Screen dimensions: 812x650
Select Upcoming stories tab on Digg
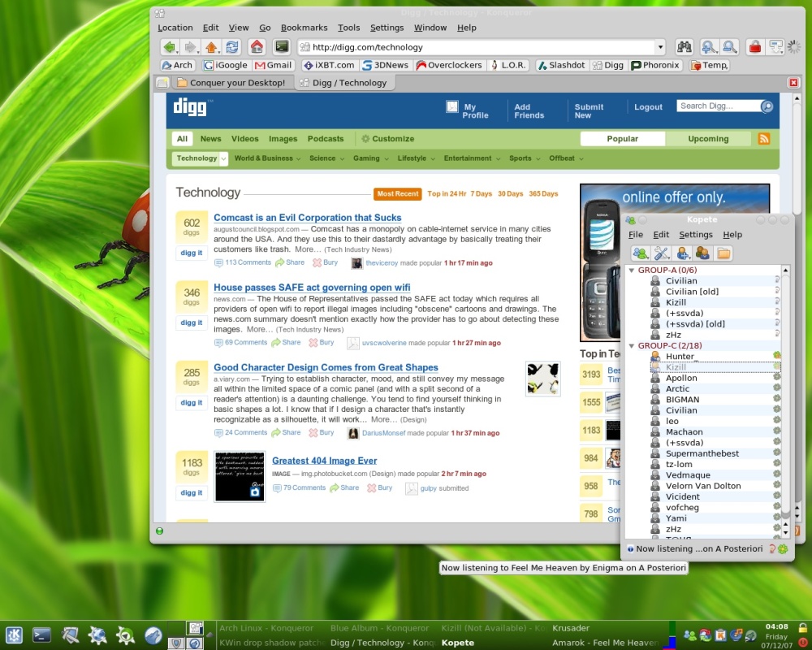pyautogui.click(x=708, y=139)
